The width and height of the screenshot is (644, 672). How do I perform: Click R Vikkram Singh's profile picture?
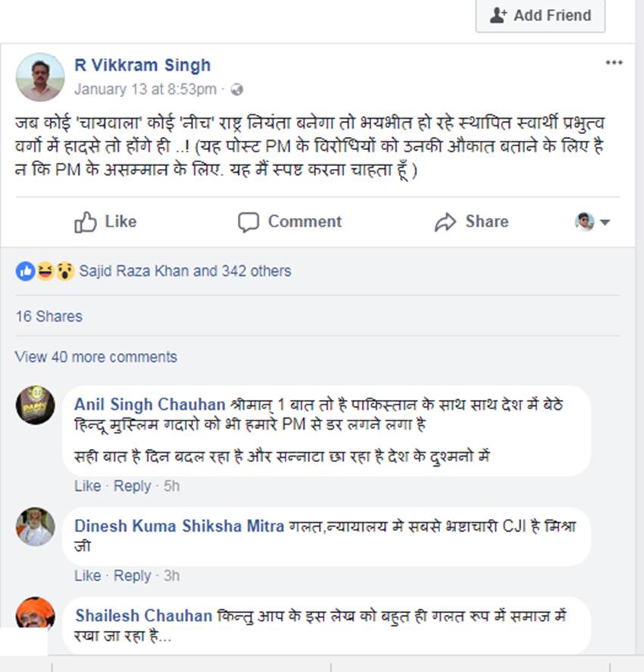(40, 77)
